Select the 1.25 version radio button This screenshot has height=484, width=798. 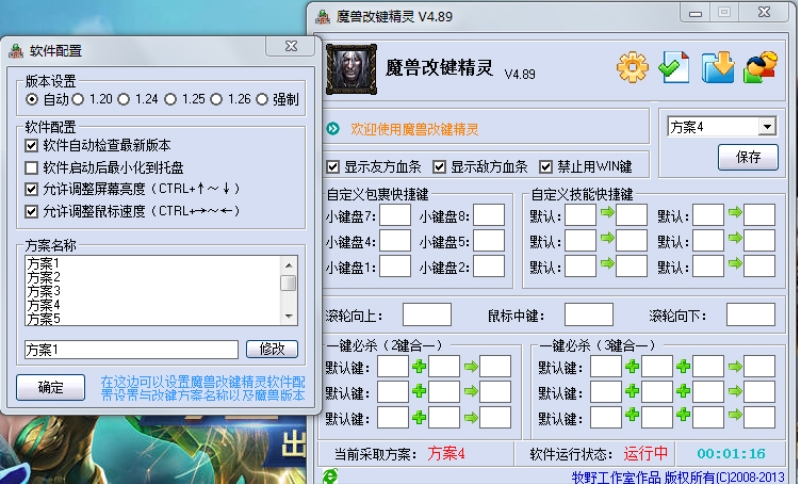pos(170,99)
